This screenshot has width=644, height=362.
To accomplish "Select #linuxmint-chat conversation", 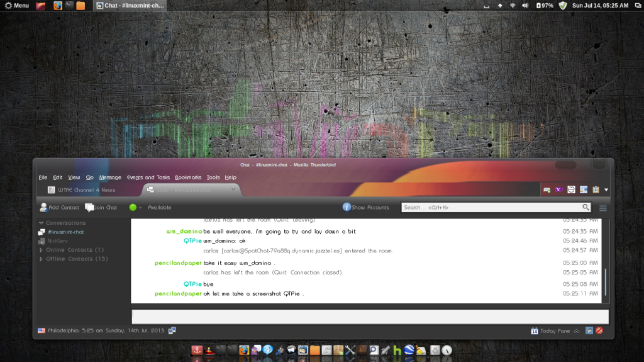I will tap(65, 232).
